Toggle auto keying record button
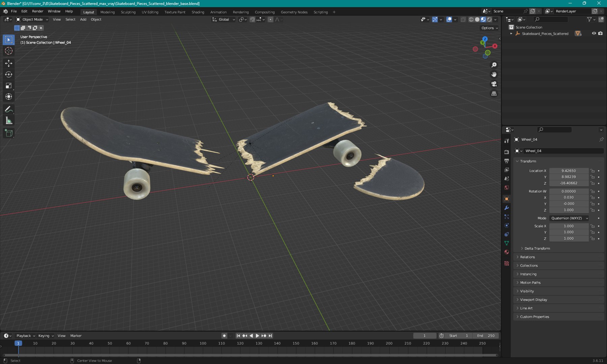Image resolution: width=607 pixels, height=364 pixels. (x=224, y=336)
